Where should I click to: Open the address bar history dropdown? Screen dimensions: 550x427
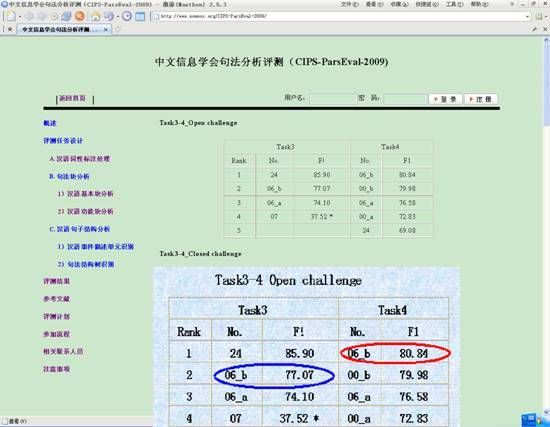[527, 16]
